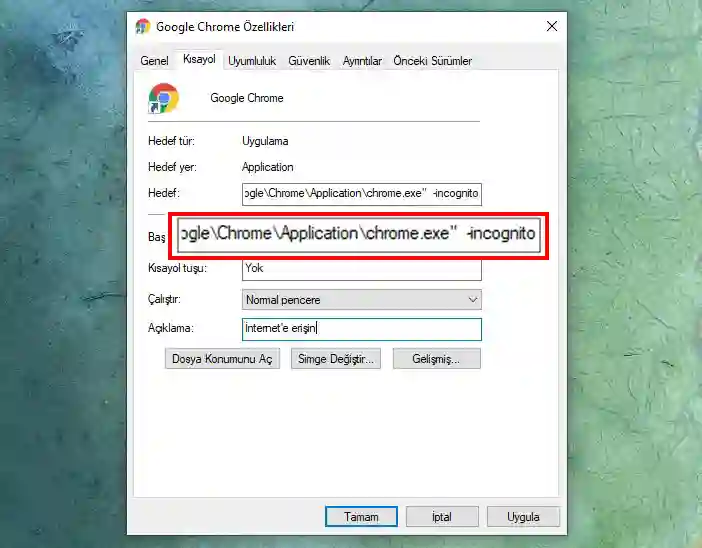
Task: Close the Google Chrome Özellikleri dialog
Action: (552, 26)
